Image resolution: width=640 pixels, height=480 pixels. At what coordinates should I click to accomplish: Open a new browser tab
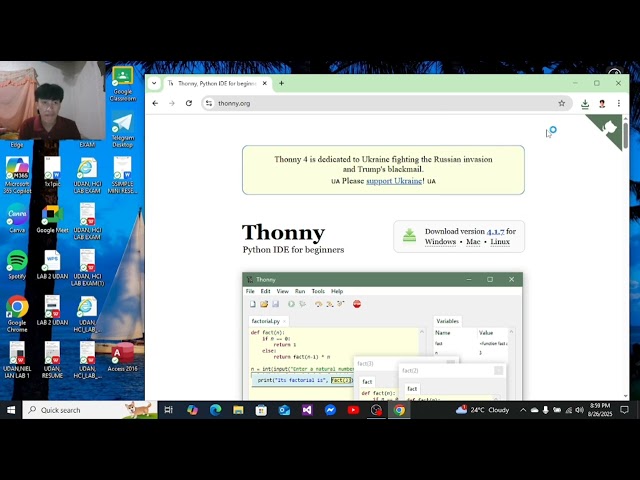281,83
